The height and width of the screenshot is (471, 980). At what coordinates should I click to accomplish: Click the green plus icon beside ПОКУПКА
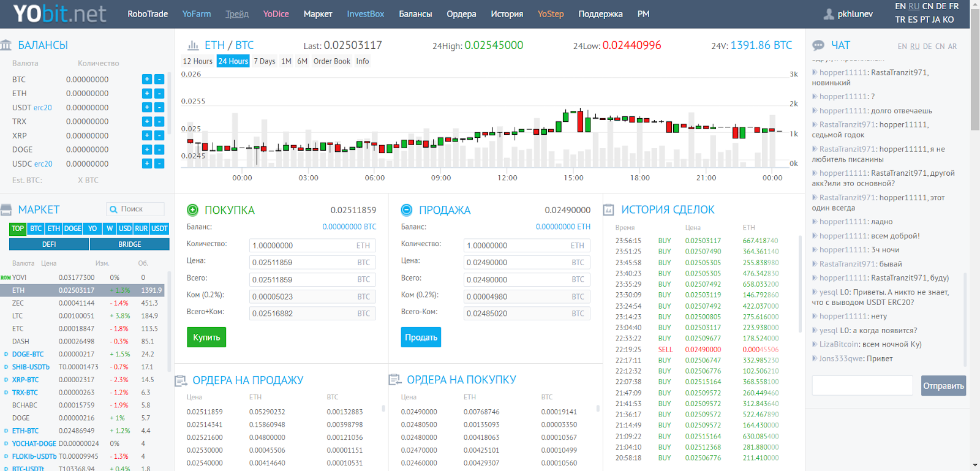coord(192,210)
